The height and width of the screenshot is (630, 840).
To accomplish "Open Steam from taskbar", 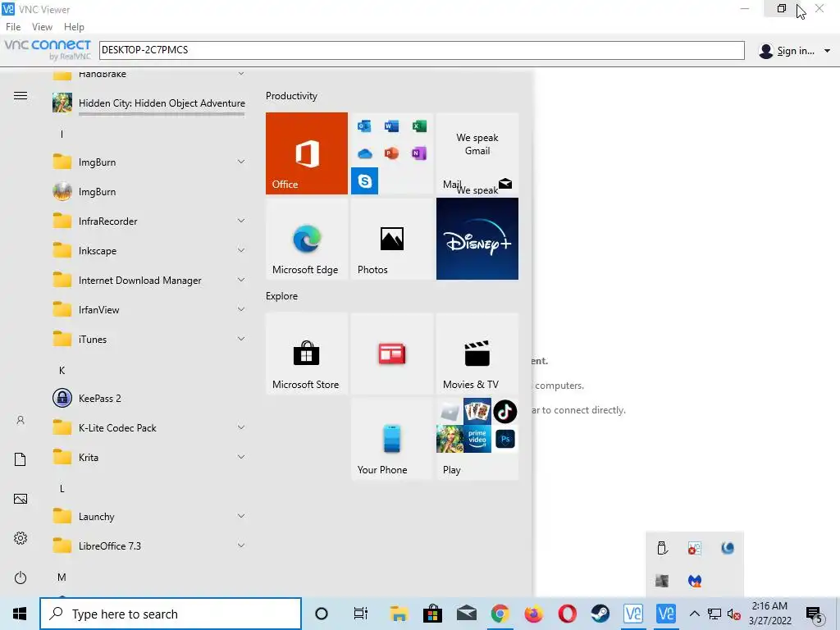I will [600, 614].
